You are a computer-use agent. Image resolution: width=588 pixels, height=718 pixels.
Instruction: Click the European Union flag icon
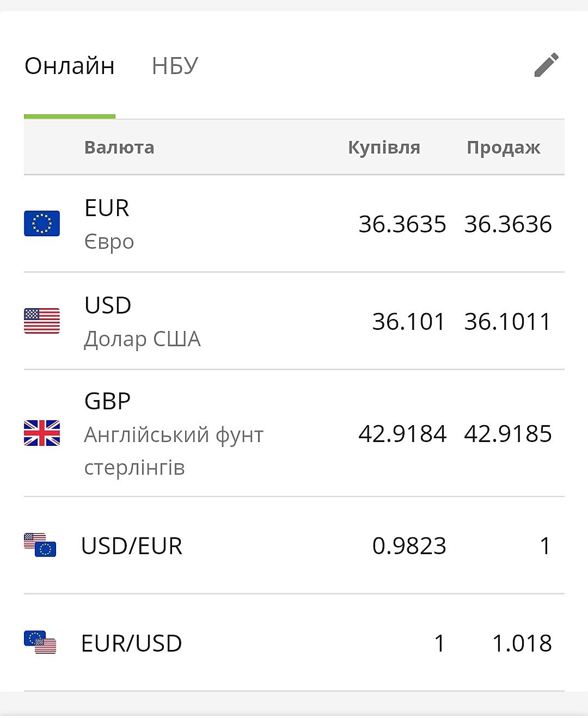point(42,223)
